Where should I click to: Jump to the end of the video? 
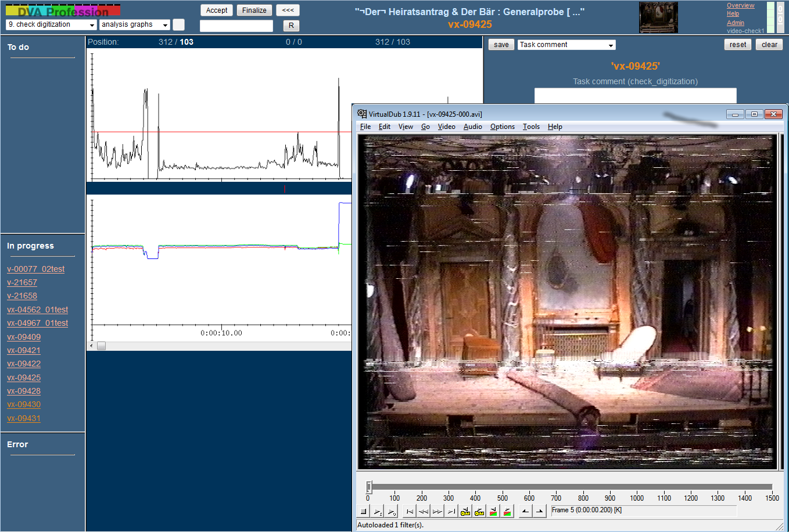click(451, 511)
